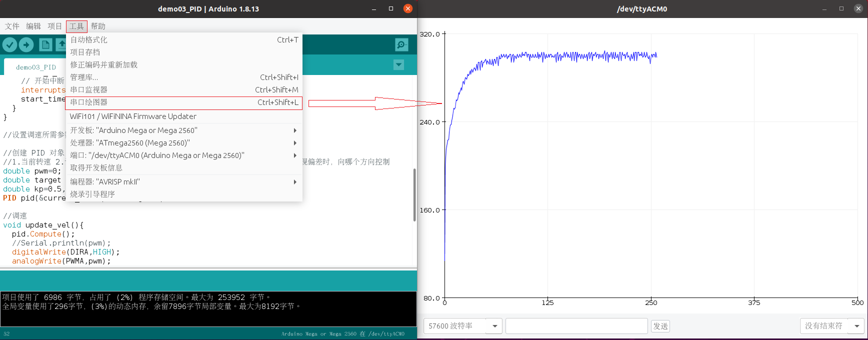Click the Upload arrow icon
Screen dimensions: 868x340
[26, 45]
